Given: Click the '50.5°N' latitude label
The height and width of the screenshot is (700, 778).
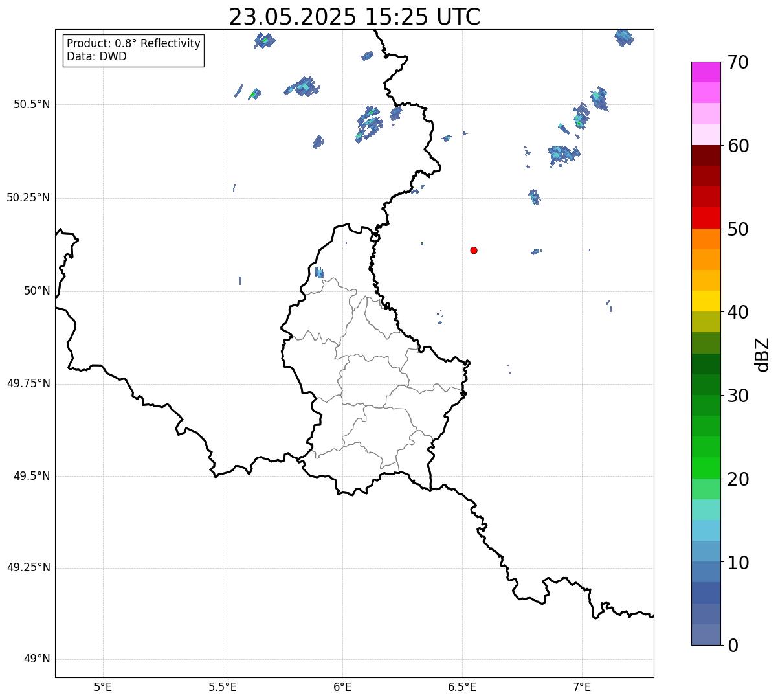Looking at the screenshot, I should coord(32,104).
